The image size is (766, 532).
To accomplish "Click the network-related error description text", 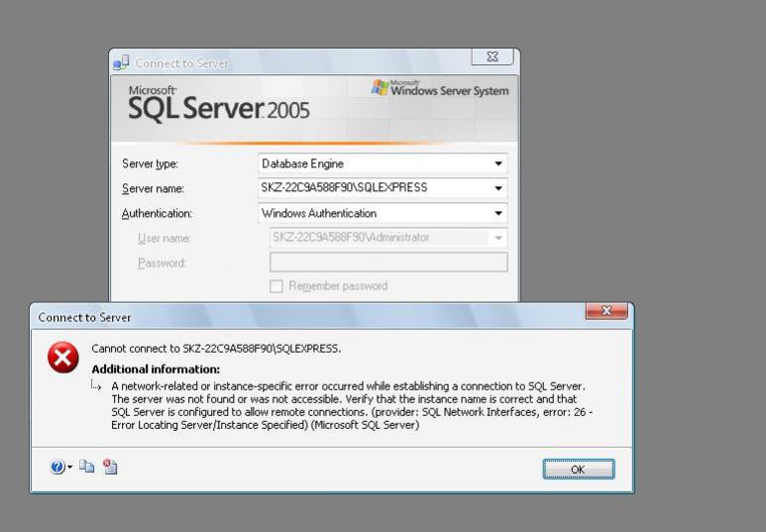I will 352,405.
